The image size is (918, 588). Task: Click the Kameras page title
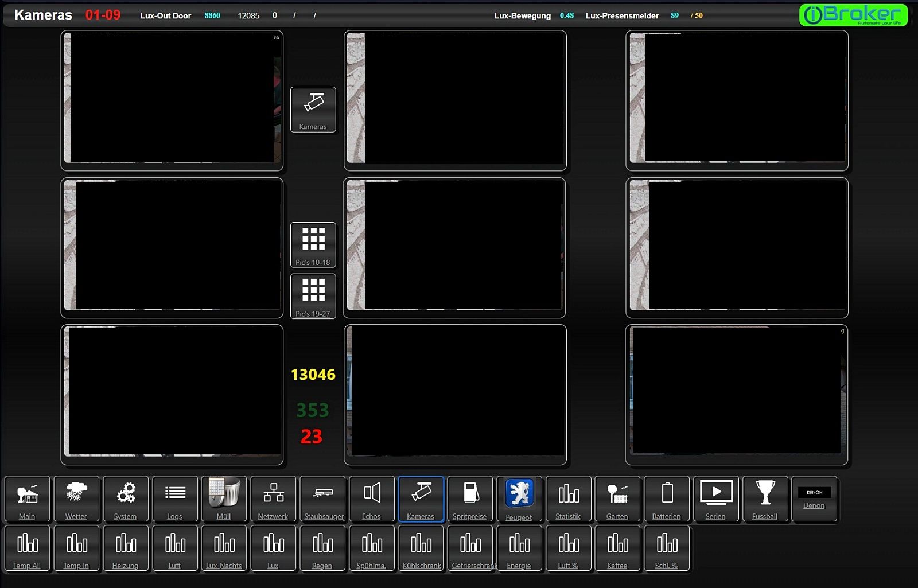(x=44, y=15)
